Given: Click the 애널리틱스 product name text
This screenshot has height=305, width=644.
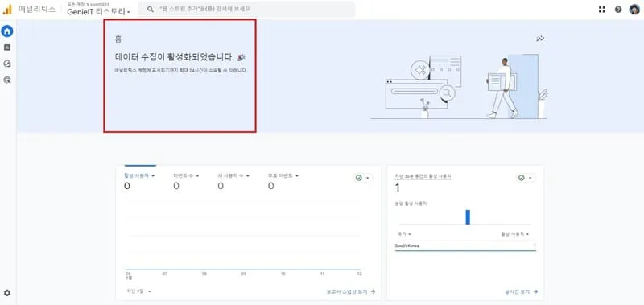Looking at the screenshot, I should pyautogui.click(x=37, y=10).
